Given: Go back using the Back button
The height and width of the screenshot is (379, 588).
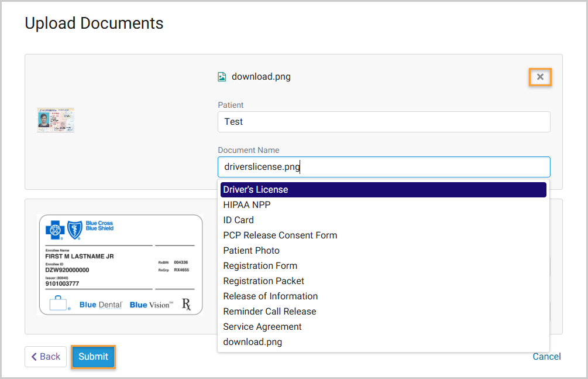Looking at the screenshot, I should pos(46,357).
